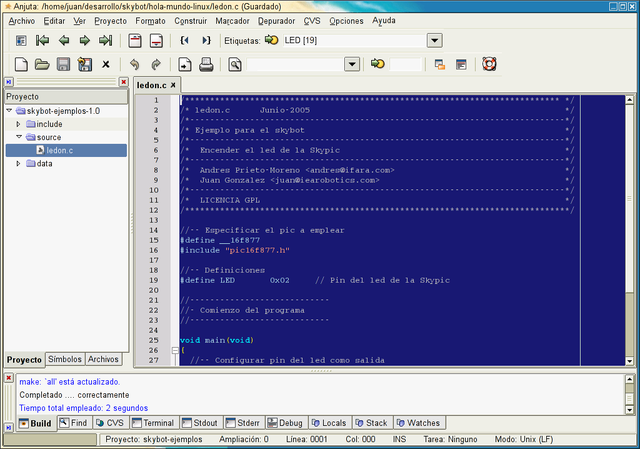Go to next bookmark green arrow

84,40
